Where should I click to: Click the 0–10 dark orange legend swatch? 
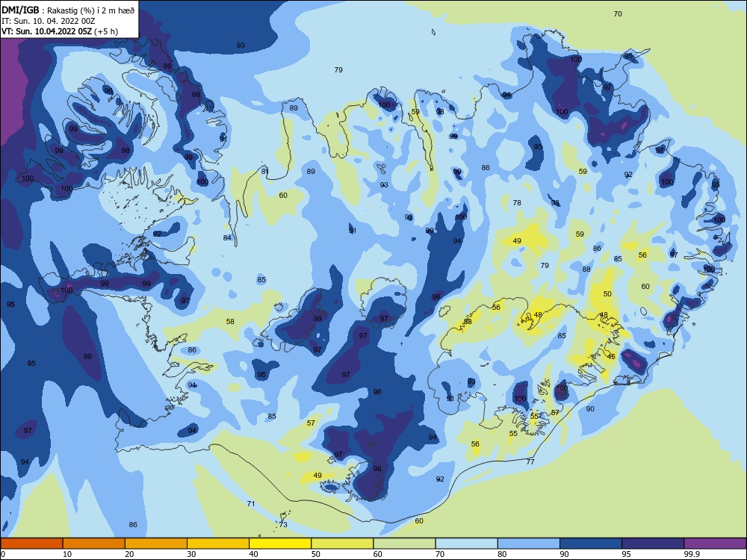coord(31,544)
